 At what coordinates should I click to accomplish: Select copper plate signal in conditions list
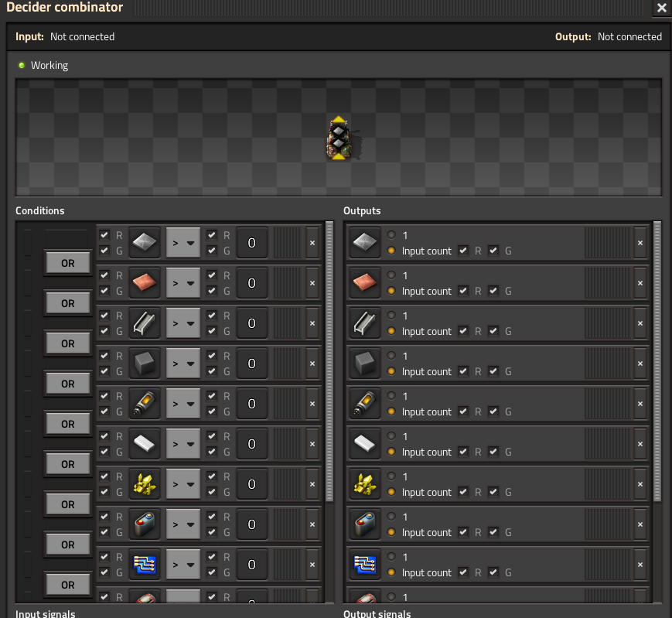(x=145, y=283)
